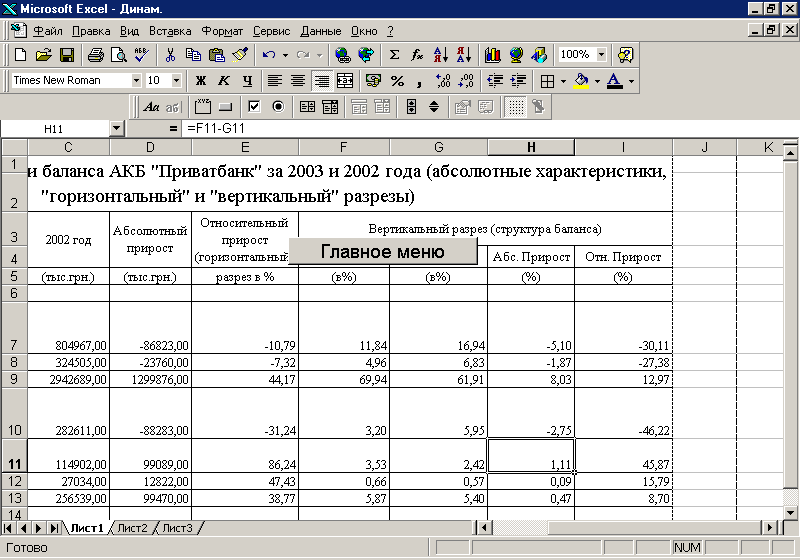Click the Главное меню button

click(x=383, y=251)
